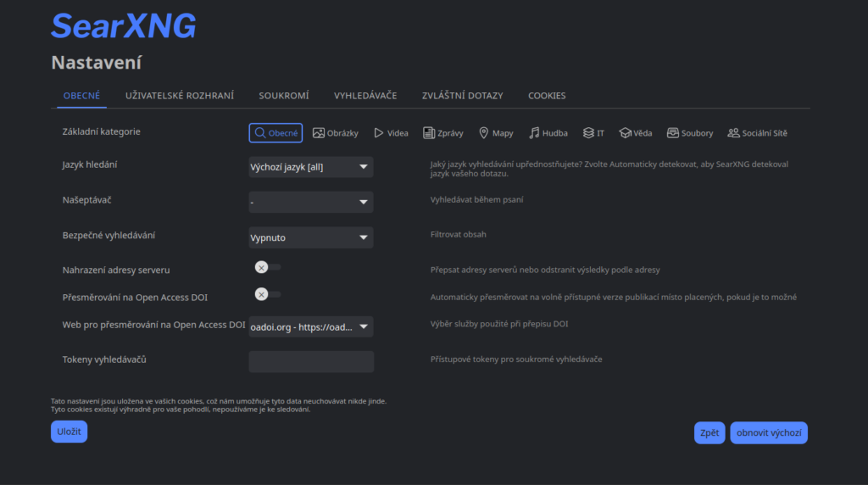The width and height of the screenshot is (868, 485).
Task: Click the Uložit save button
Action: (x=69, y=432)
